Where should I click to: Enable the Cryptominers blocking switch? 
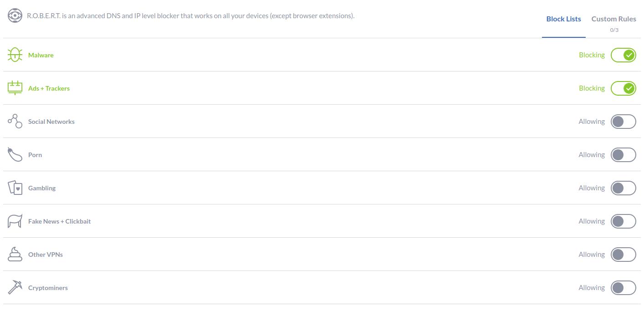pyautogui.click(x=623, y=288)
